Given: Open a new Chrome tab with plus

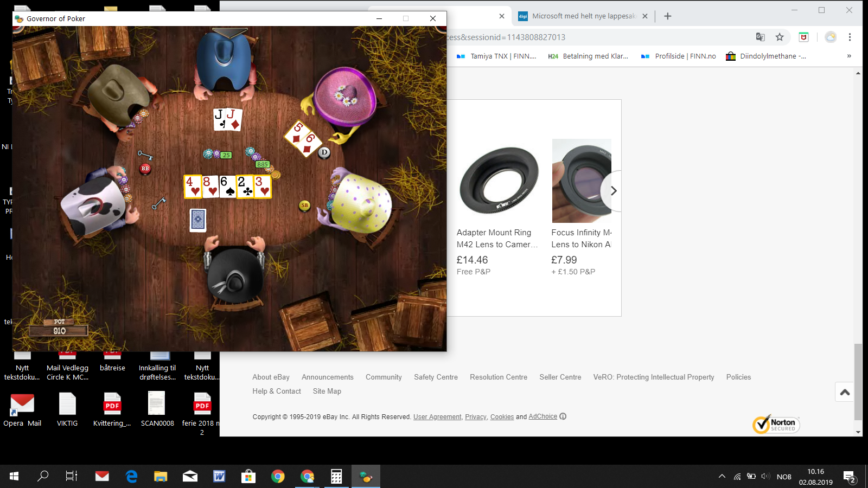Looking at the screenshot, I should click(668, 16).
